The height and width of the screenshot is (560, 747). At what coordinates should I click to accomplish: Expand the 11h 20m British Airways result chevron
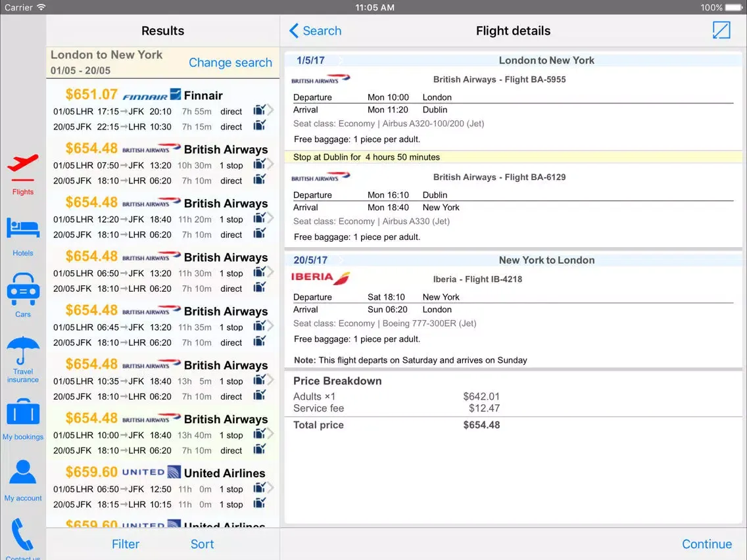point(270,217)
